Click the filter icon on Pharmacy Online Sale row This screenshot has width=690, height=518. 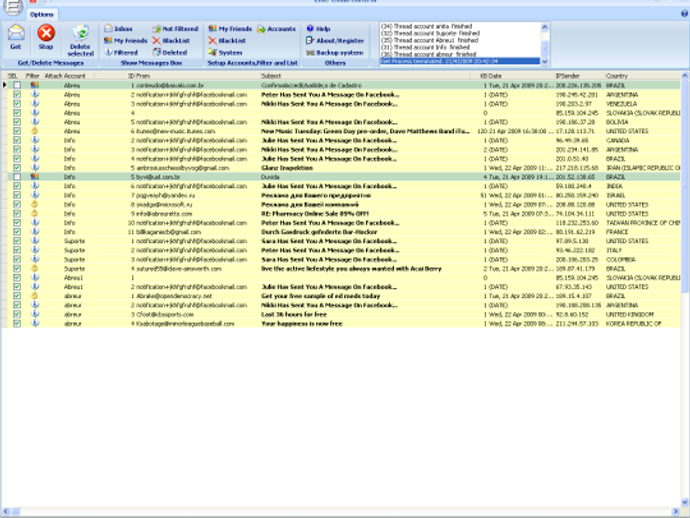click(34, 213)
